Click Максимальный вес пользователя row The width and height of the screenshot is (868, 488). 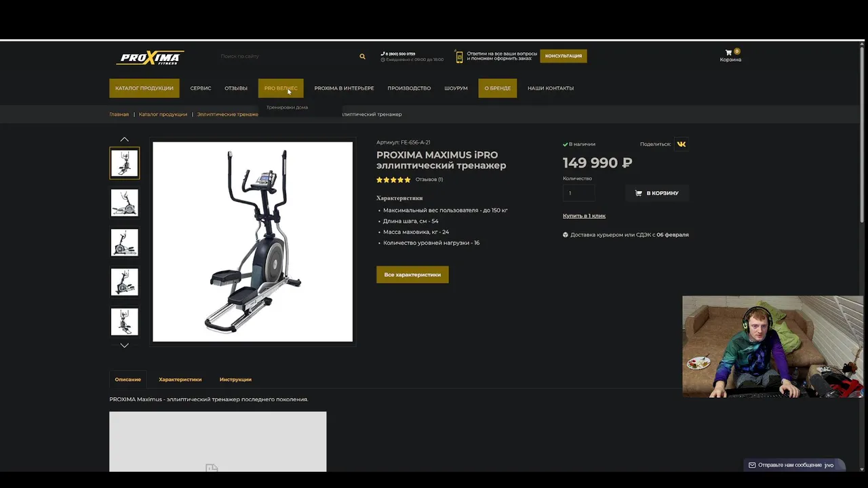[x=446, y=210]
